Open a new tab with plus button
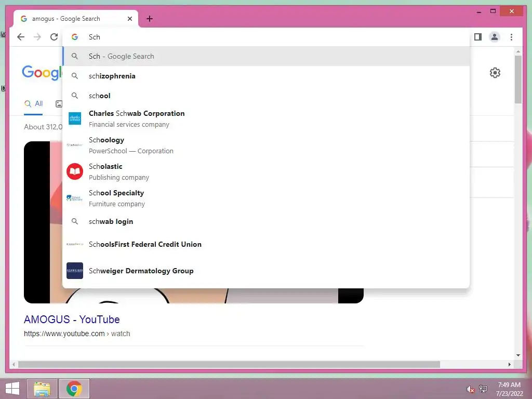The width and height of the screenshot is (532, 399). pyautogui.click(x=150, y=19)
